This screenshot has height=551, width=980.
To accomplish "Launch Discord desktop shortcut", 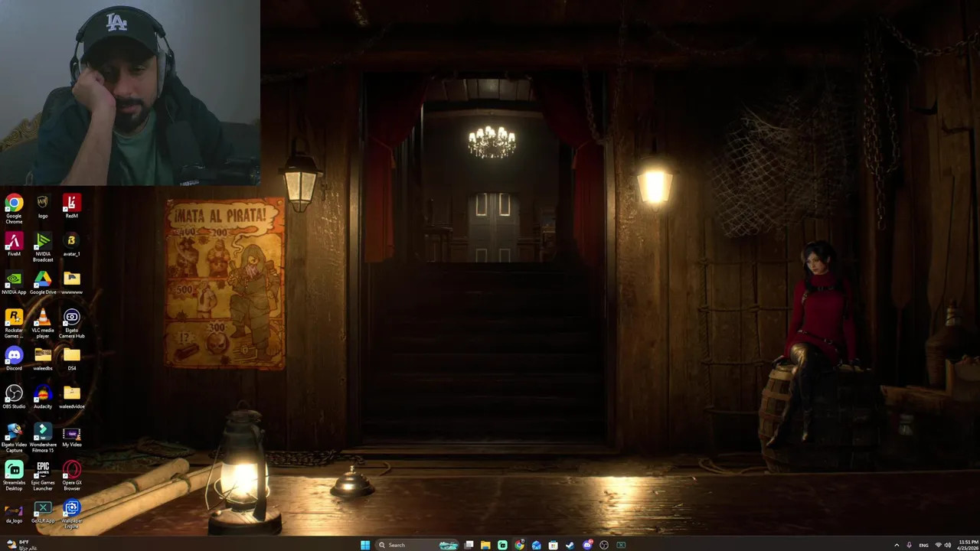I will coord(14,359).
